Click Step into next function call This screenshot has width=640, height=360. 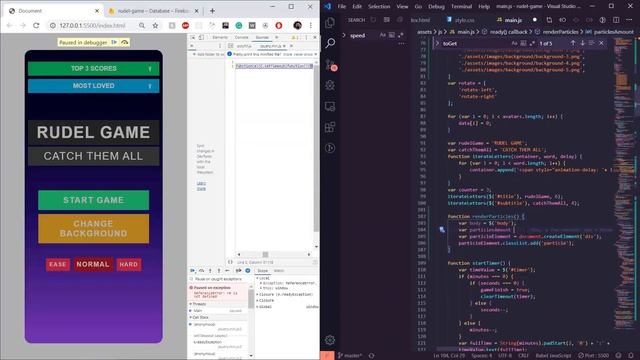[x=210, y=271]
